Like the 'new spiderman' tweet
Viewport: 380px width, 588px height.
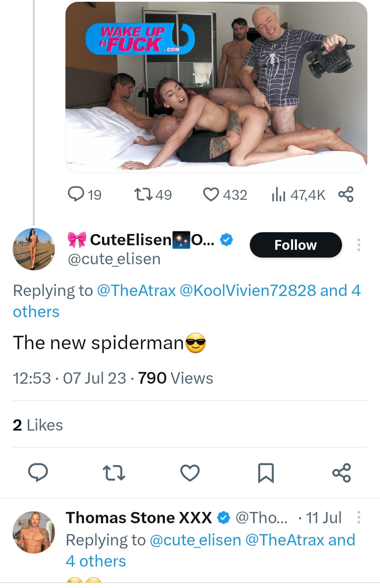(x=190, y=472)
